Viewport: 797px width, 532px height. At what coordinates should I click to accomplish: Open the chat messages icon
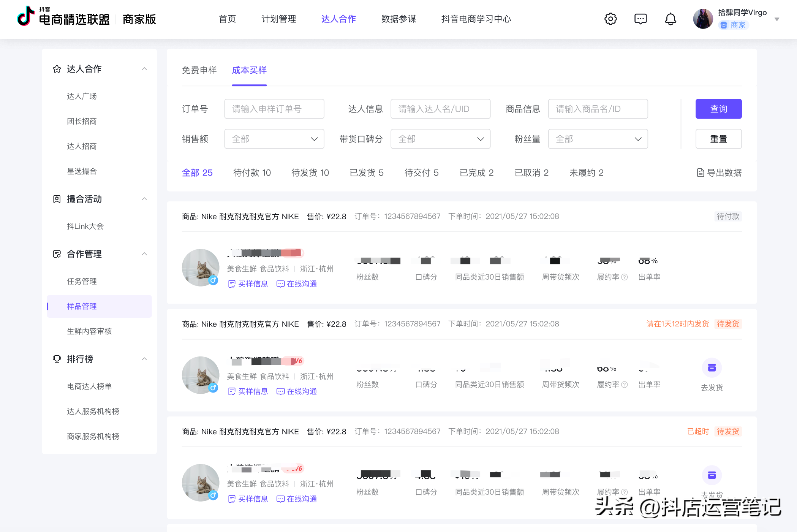click(x=640, y=19)
